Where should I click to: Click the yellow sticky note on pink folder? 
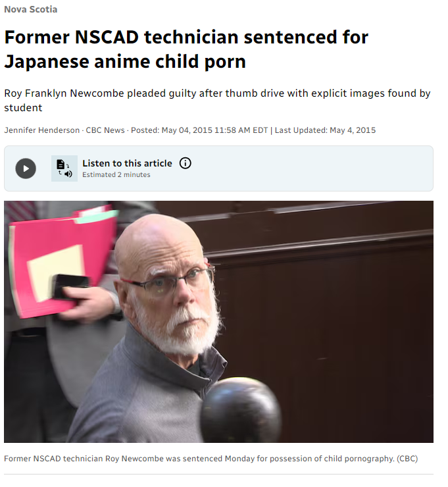(x=57, y=270)
